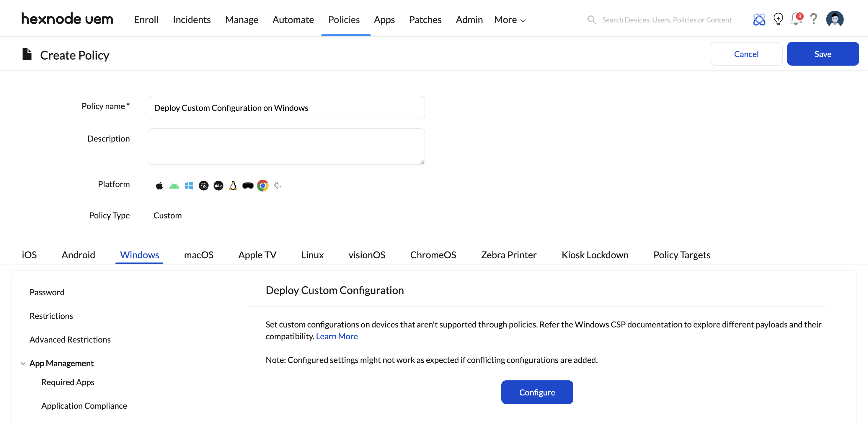This screenshot has width=868, height=425.
Task: Collapse the App Management section
Action: coord(23,363)
